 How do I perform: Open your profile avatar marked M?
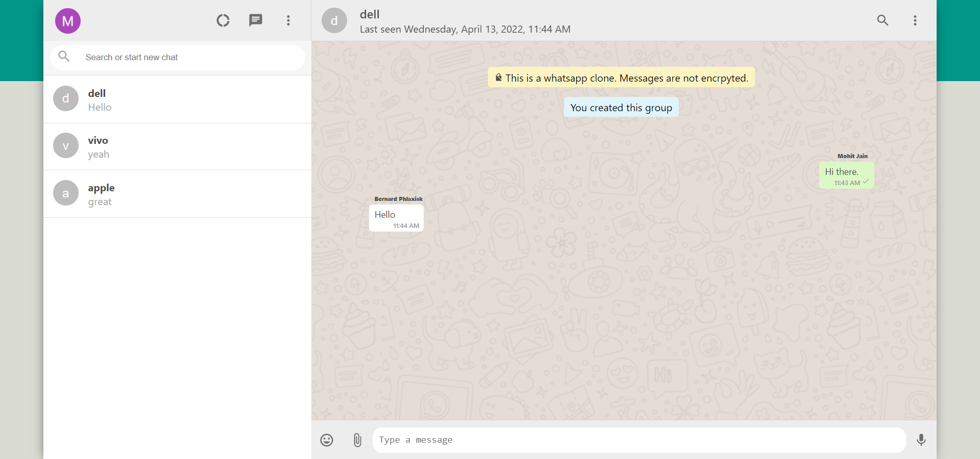[67, 20]
